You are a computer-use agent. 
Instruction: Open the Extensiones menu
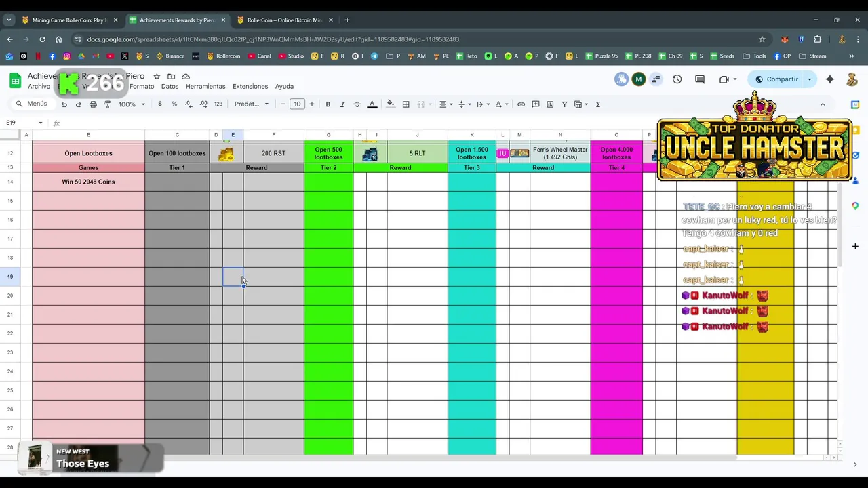250,87
